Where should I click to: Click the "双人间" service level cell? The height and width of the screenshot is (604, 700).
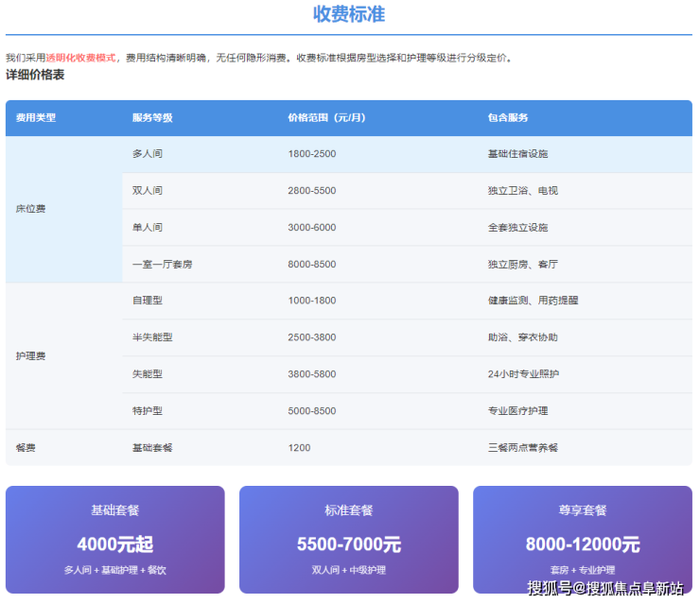tap(148, 191)
